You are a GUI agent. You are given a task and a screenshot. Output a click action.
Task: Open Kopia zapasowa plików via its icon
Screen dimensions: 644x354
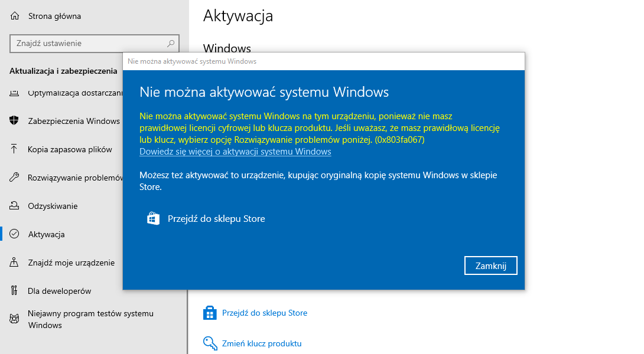pyautogui.click(x=13, y=149)
